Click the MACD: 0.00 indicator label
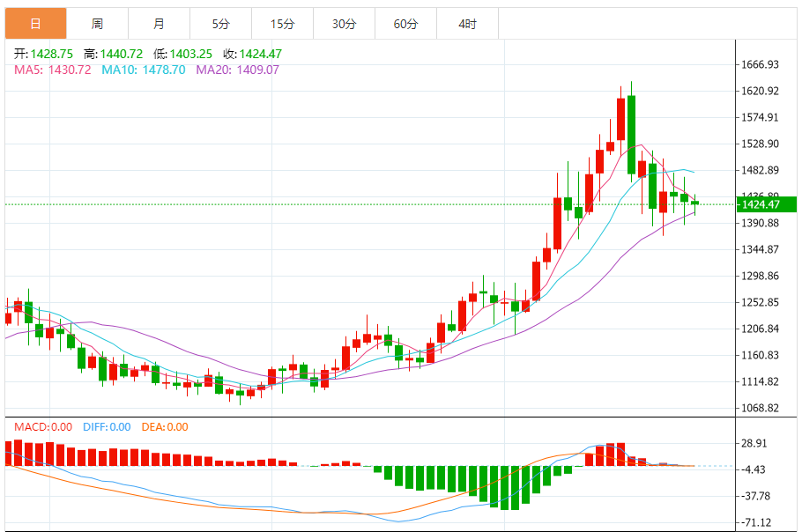Viewport: 802px width, 532px height. [43, 427]
